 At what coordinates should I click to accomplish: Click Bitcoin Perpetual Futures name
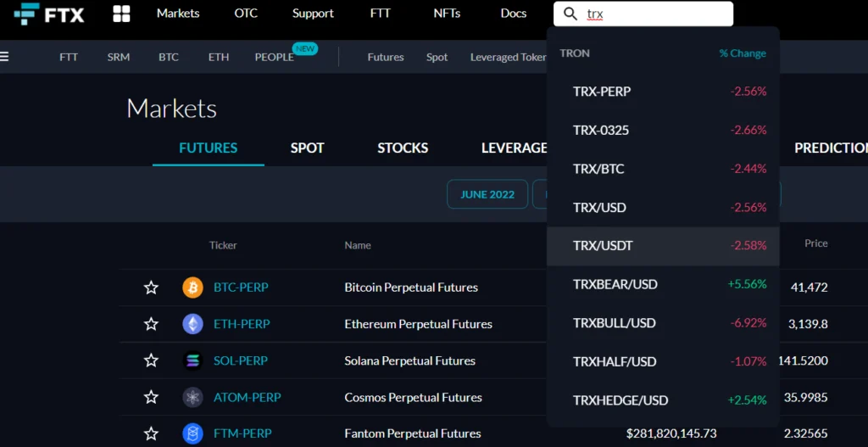411,288
